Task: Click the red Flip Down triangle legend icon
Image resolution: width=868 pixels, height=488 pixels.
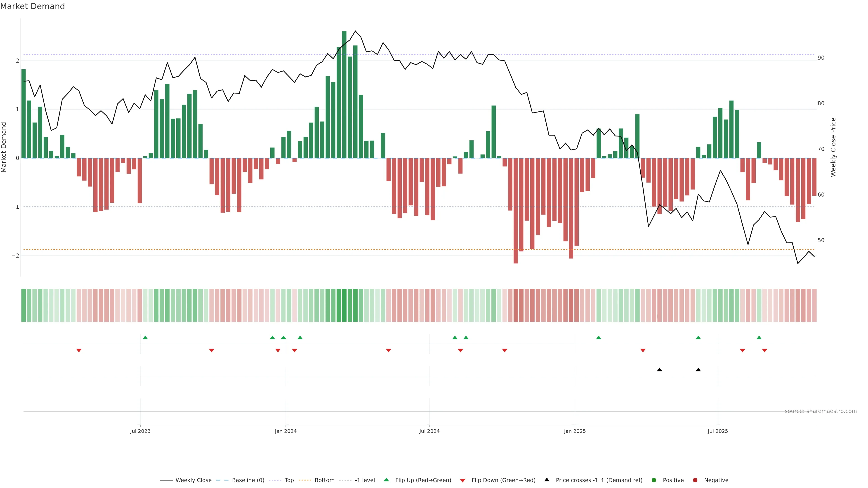Action: 462,480
